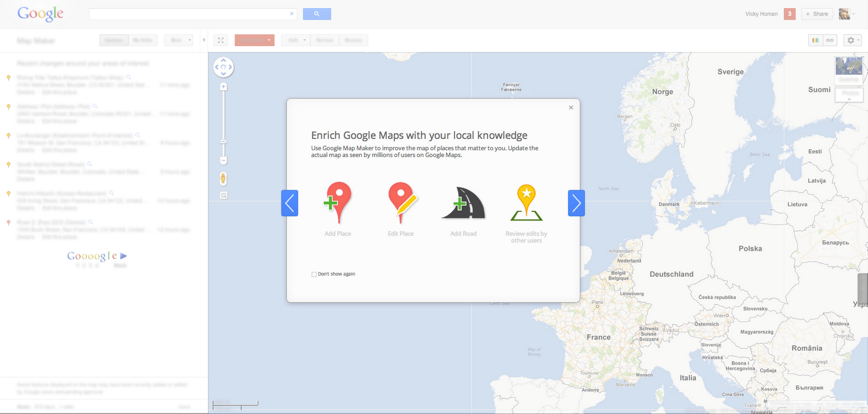Click the blue next-page arrow beside Goooogle

[124, 256]
